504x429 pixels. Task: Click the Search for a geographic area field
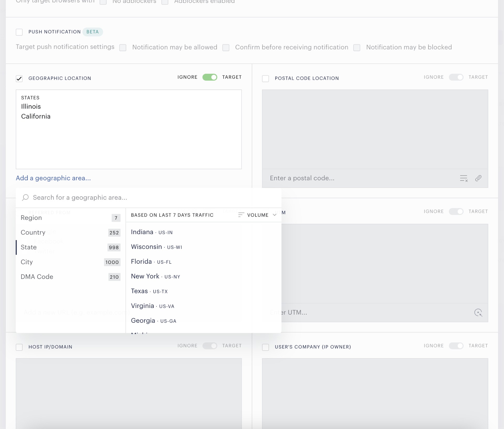[x=149, y=198]
